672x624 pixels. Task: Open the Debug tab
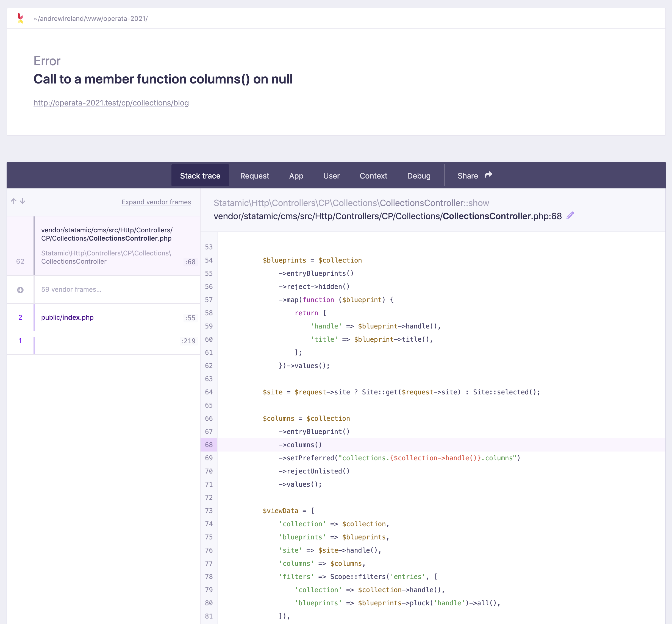coord(418,176)
